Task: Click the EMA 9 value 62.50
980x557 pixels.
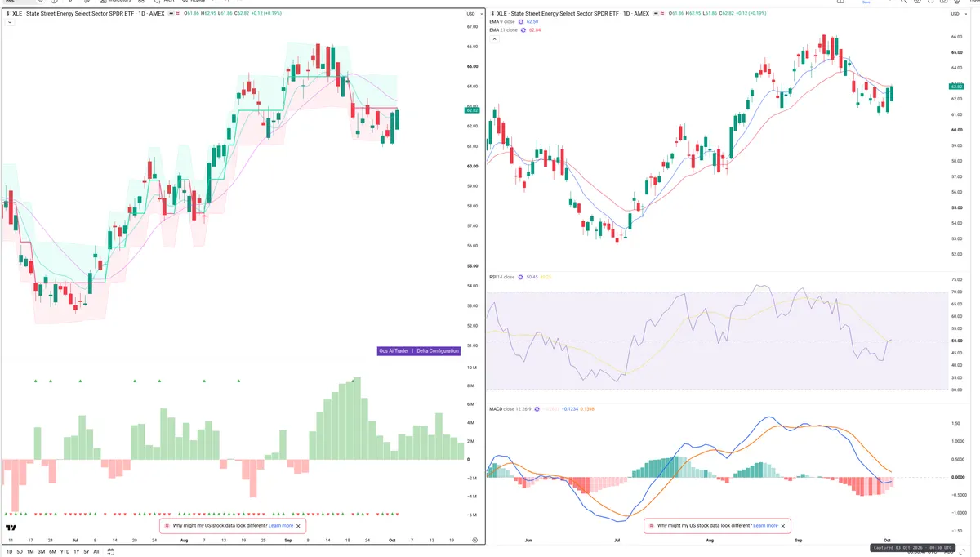Action: [x=532, y=21]
